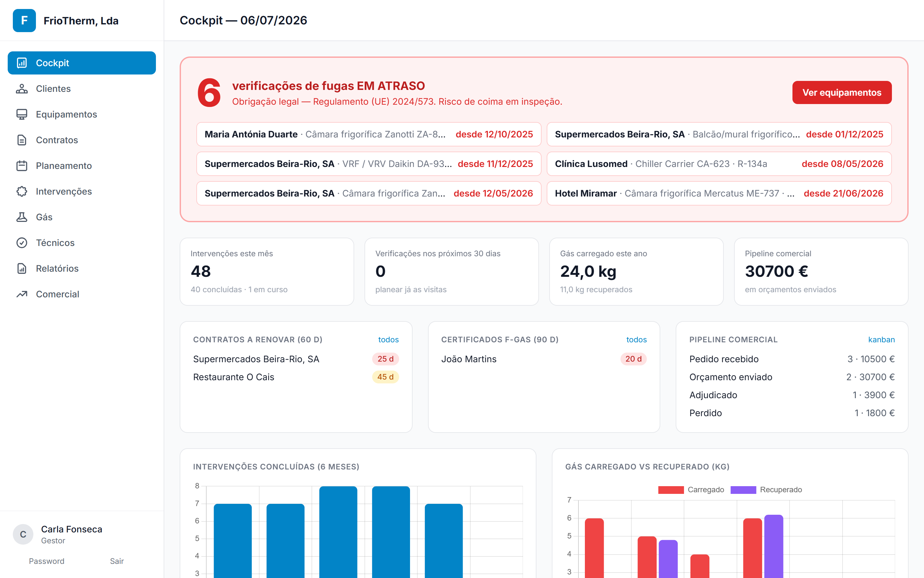Open the kanban link in Pipeline comercial
This screenshot has height=578, width=924.
point(881,339)
